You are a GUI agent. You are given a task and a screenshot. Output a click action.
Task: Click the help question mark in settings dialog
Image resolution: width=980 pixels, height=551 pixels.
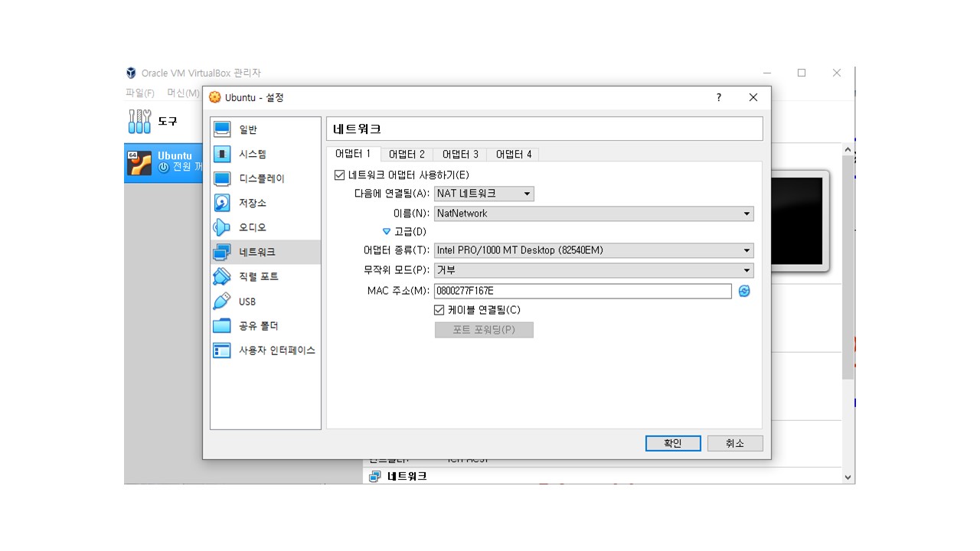[719, 97]
